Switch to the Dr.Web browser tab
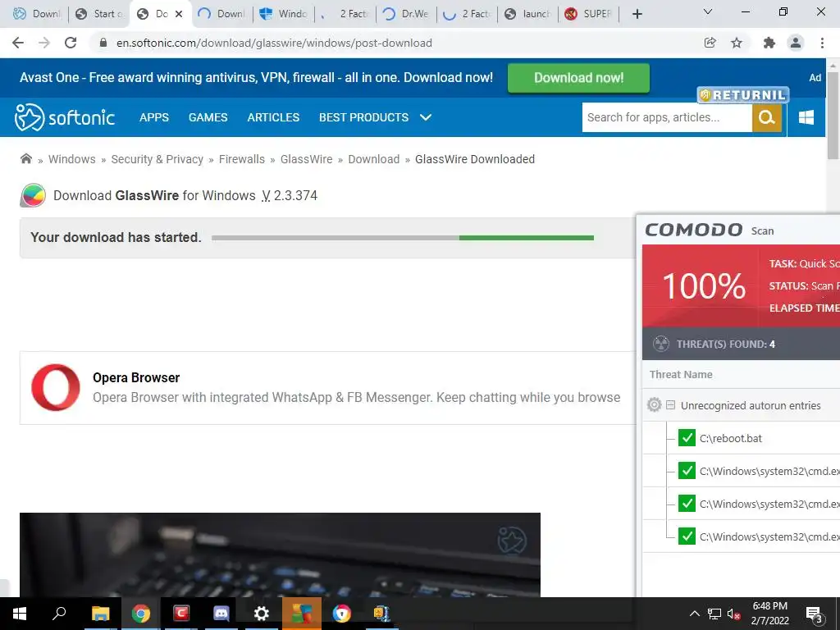This screenshot has height=630, width=840. [x=407, y=14]
